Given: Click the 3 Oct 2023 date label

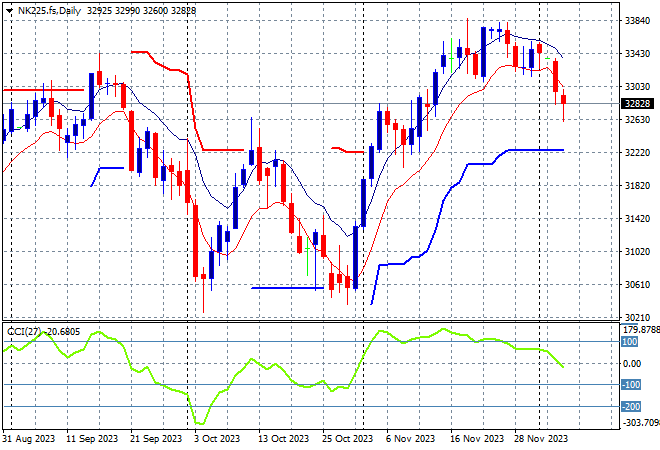Looking at the screenshot, I should click(x=215, y=439).
